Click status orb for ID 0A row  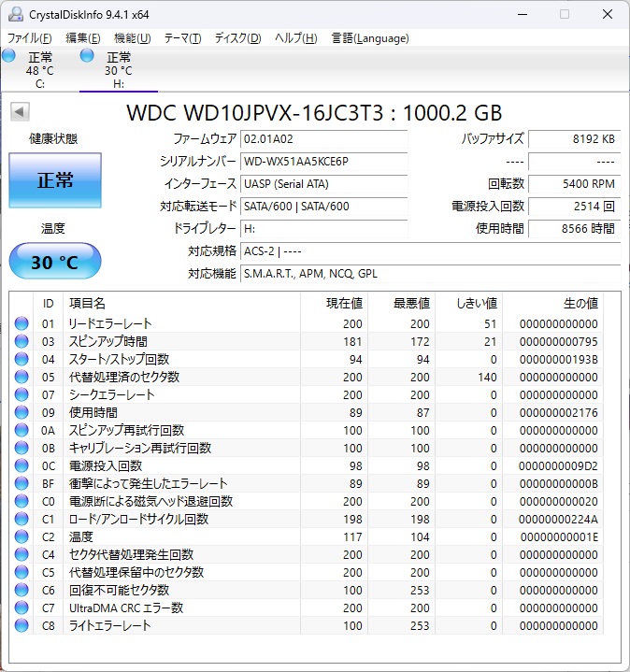[x=21, y=430]
